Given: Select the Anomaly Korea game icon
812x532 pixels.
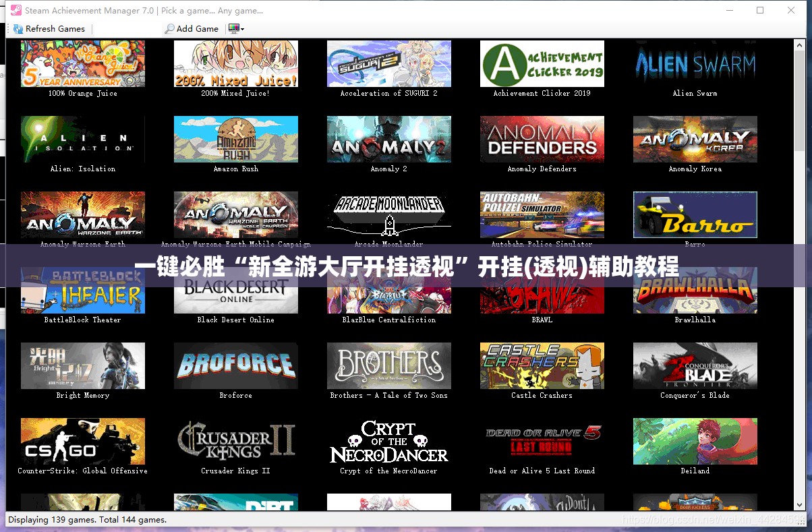Looking at the screenshot, I should pyautogui.click(x=695, y=139).
